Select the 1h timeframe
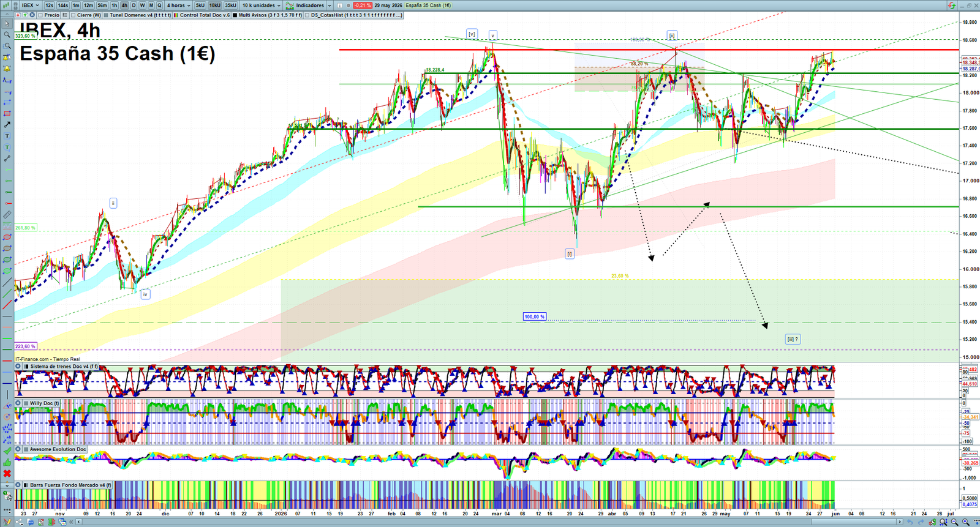This screenshot has height=527, width=980. [114, 5]
